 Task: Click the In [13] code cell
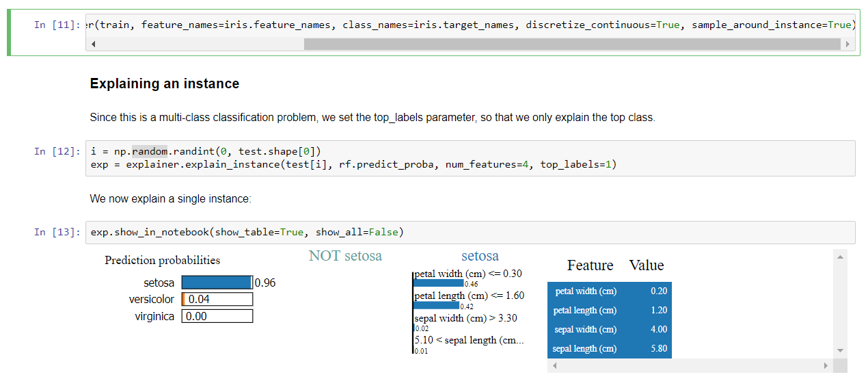[470, 233]
